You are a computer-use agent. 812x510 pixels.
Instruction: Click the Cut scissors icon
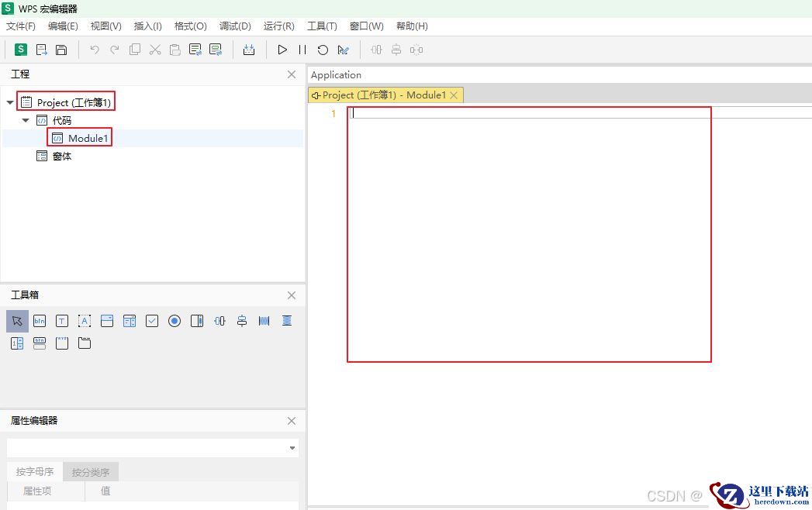coord(155,50)
